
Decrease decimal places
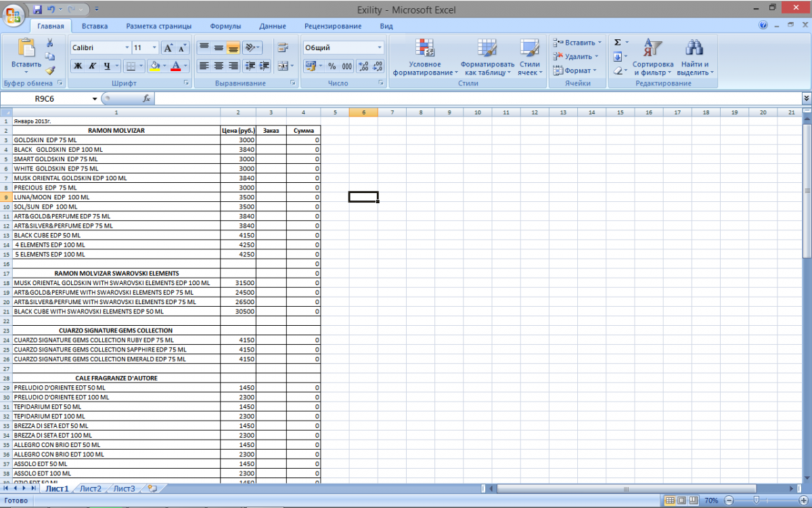(x=377, y=66)
